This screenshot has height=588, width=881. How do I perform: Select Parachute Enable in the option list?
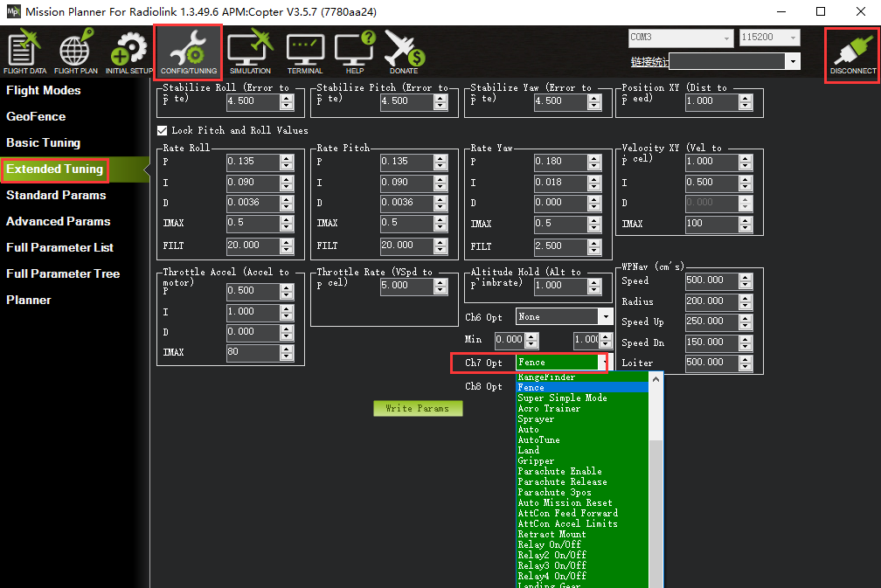click(x=559, y=472)
